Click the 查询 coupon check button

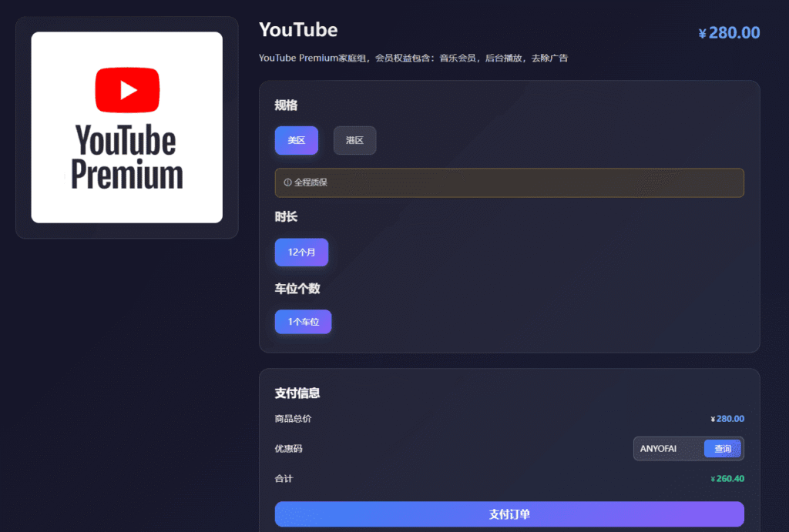(722, 448)
